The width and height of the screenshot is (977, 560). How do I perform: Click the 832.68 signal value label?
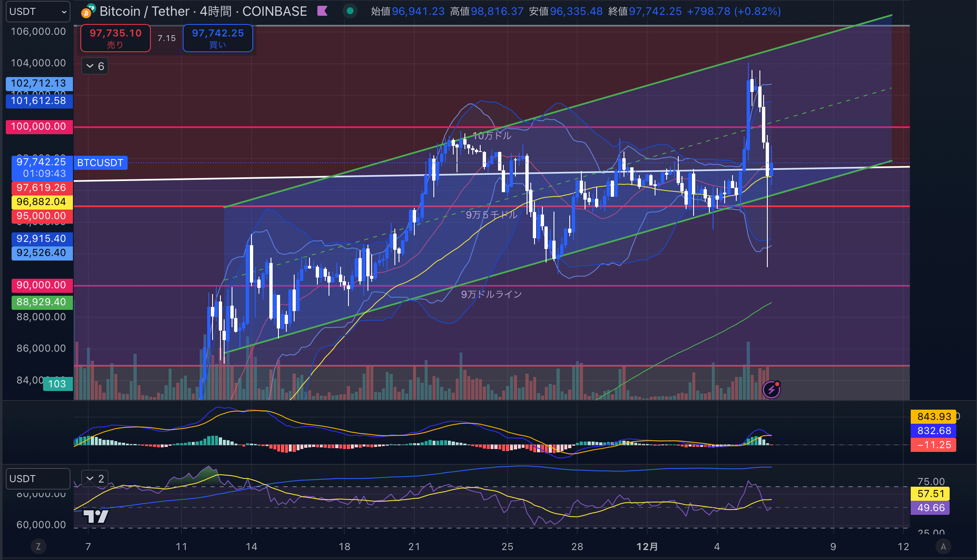pyautogui.click(x=933, y=431)
